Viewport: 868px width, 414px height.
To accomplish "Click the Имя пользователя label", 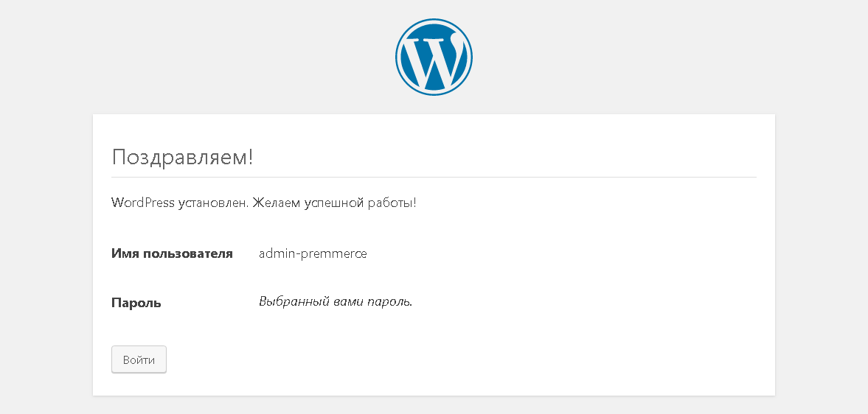I will point(172,253).
